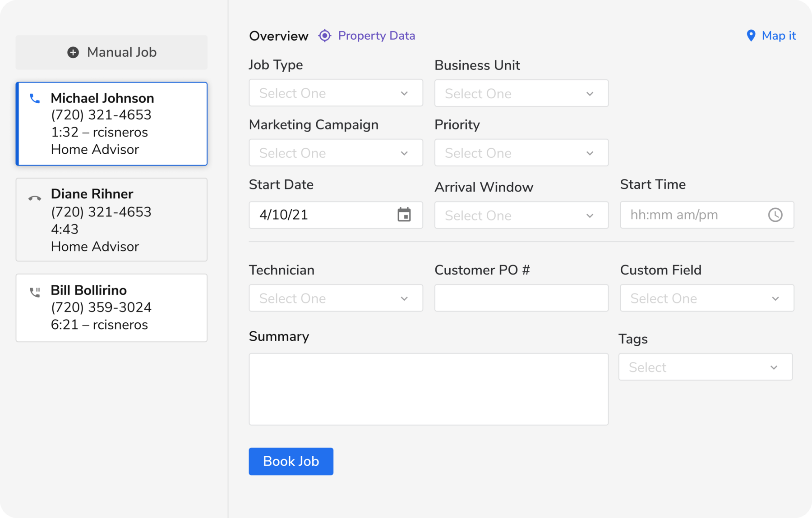Click the map pin icon beside Map it

coord(751,35)
